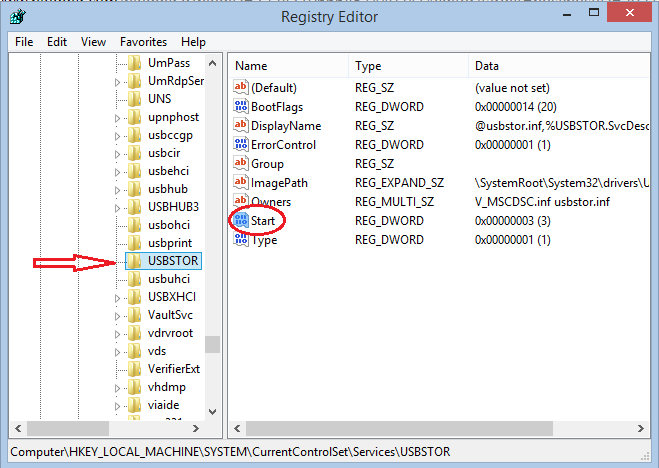Click tree pane vertical scrollbar thumb

click(213, 344)
